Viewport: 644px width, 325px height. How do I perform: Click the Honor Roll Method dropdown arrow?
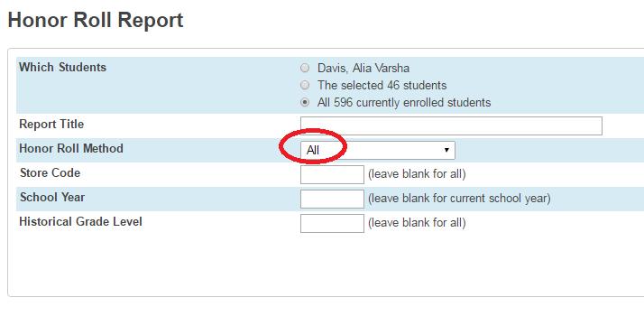click(x=446, y=150)
